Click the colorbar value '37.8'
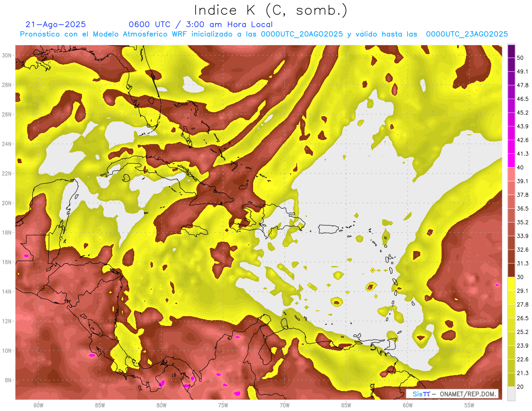The width and height of the screenshot is (532, 411). click(x=522, y=195)
